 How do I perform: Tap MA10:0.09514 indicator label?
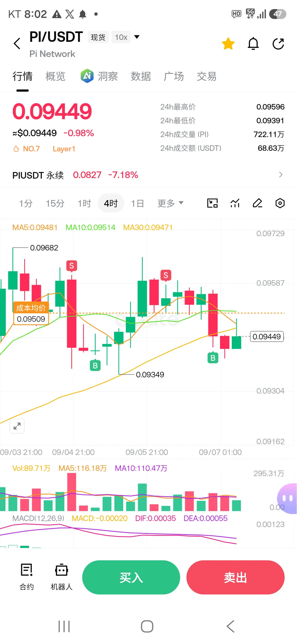pos(90,227)
